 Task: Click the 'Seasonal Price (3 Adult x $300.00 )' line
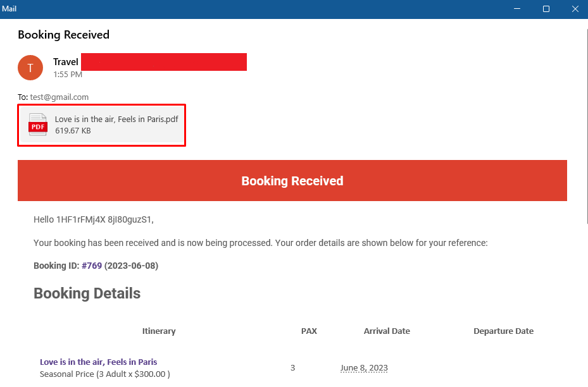coord(105,374)
